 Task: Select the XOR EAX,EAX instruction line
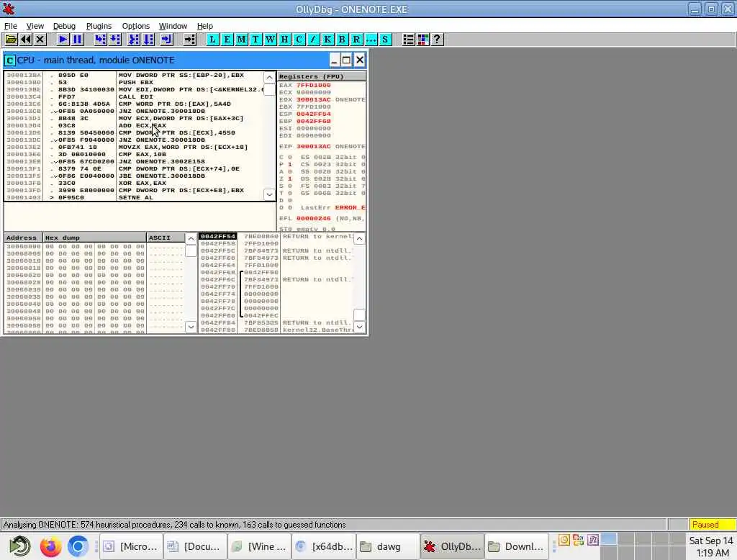coord(134,184)
